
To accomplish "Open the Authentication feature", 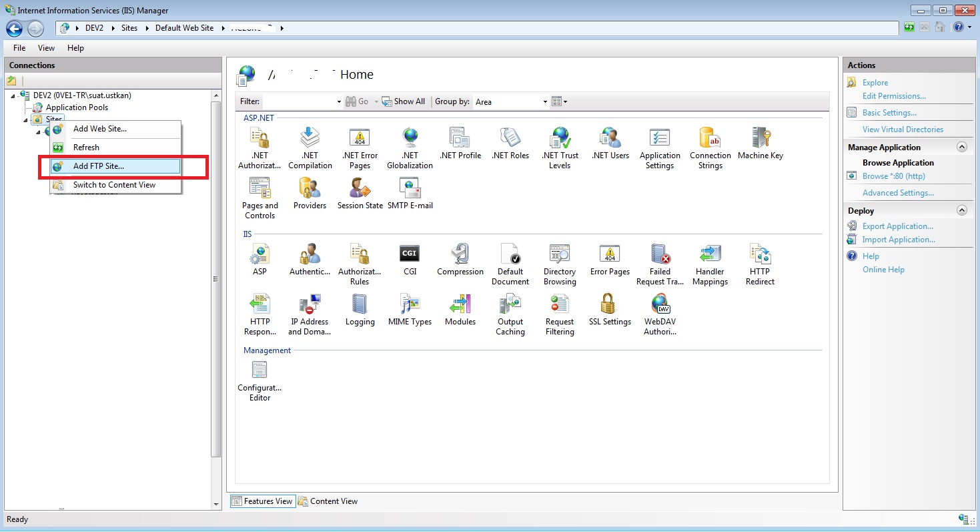I will coord(310,260).
